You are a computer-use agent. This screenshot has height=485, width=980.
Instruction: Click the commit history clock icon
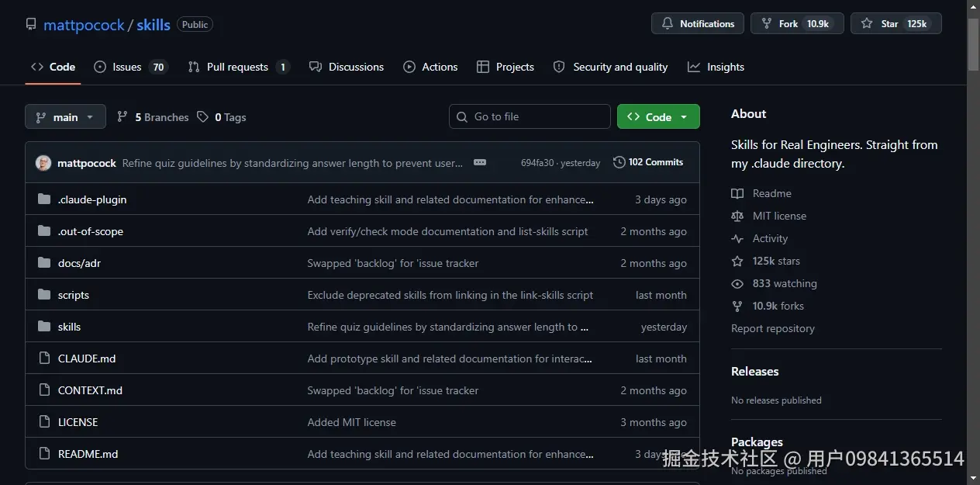[619, 162]
